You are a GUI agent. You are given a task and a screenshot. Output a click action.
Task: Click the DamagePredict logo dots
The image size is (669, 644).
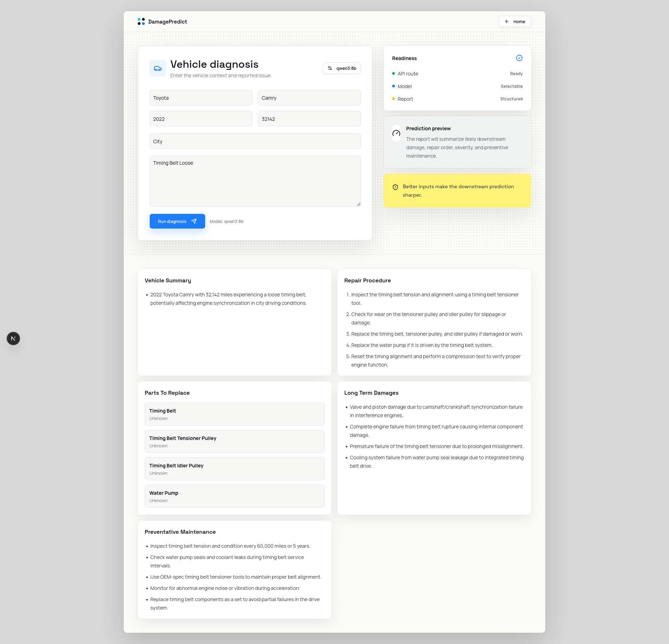point(141,21)
